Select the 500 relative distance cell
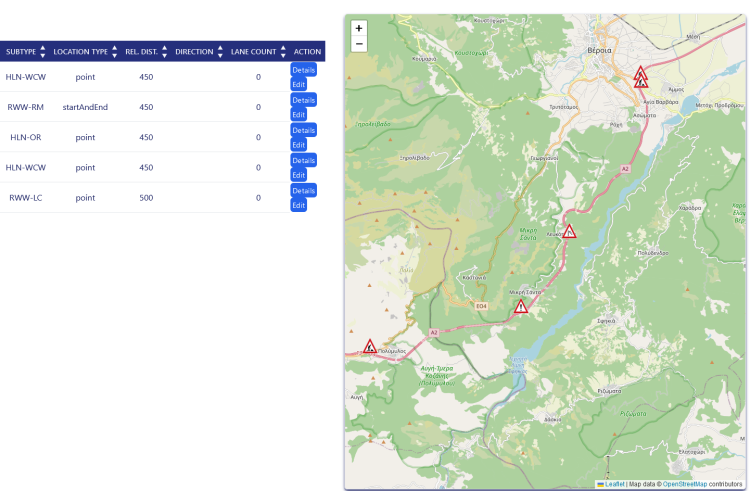Viewport: 750px width, 500px height. pos(146,198)
